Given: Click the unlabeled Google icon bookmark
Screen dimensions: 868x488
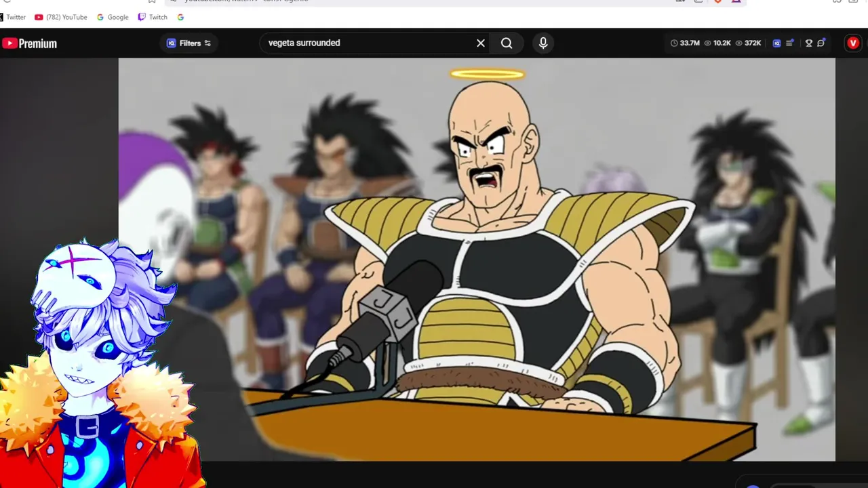Looking at the screenshot, I should (180, 17).
